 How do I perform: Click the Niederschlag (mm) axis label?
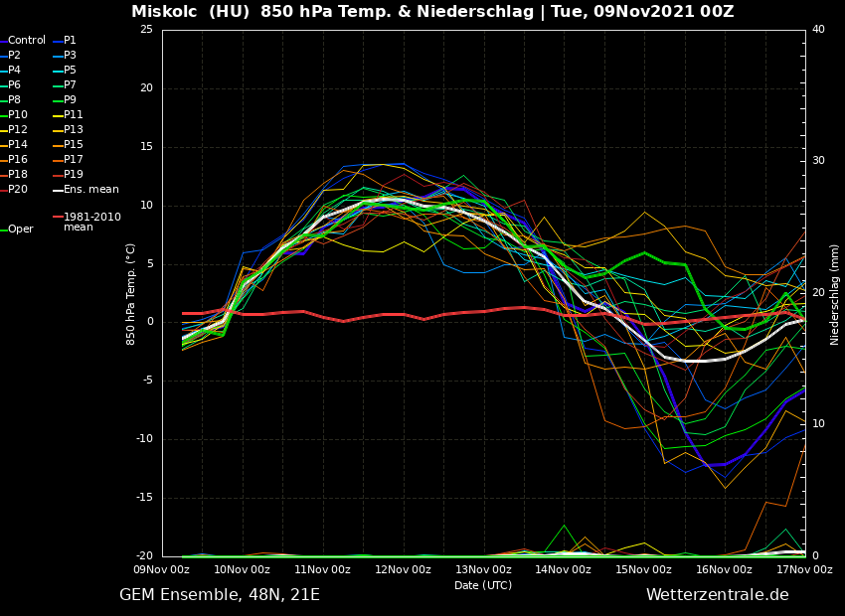click(x=835, y=293)
